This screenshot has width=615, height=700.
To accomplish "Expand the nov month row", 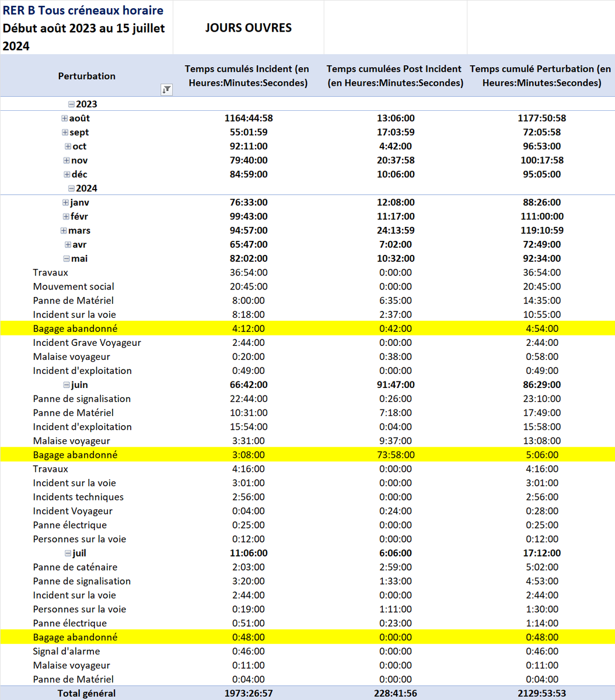I will tap(67, 160).
